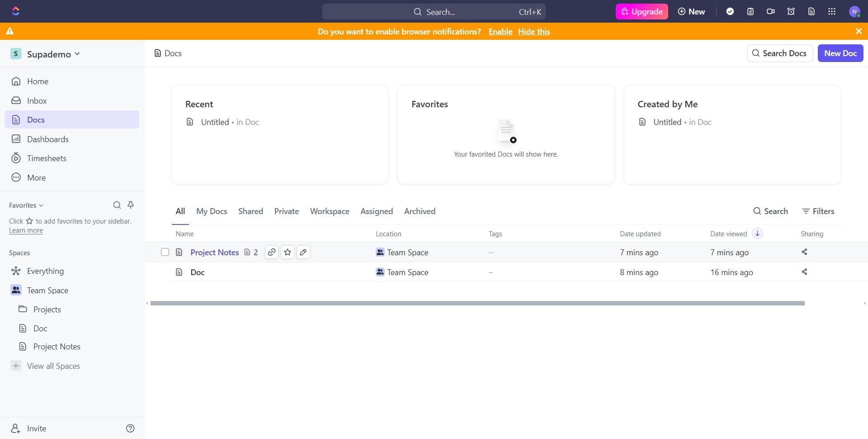Switch to the Shared tab
Screen dimensions: 868x439
[x=250, y=211]
